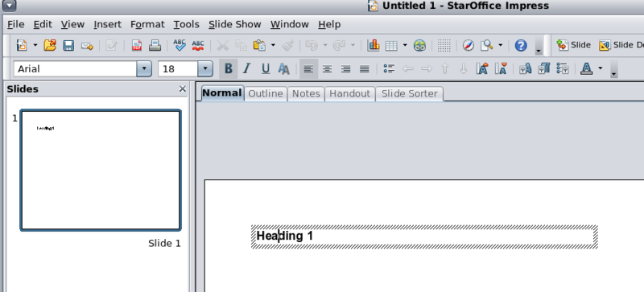Switch to the Outline tab
The image size is (644, 292).
[x=266, y=93]
